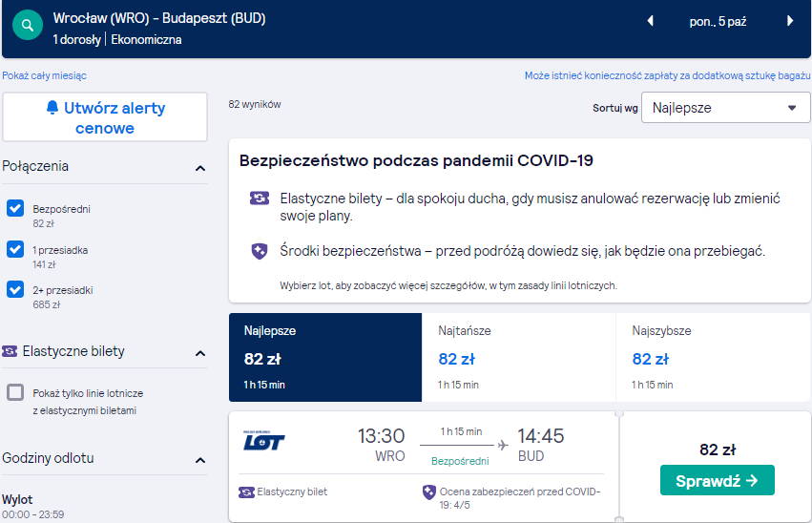Click the COVID safety shield icon
The image size is (812, 523).
[260, 251]
